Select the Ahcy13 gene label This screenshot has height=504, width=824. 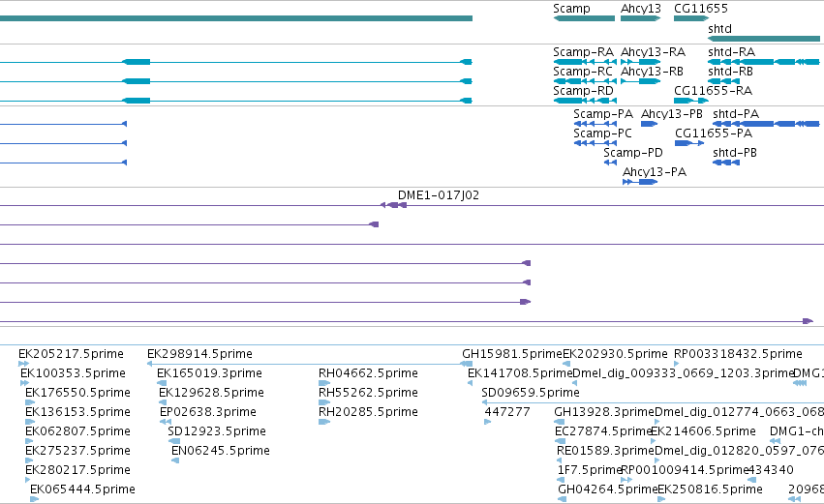[641, 9]
